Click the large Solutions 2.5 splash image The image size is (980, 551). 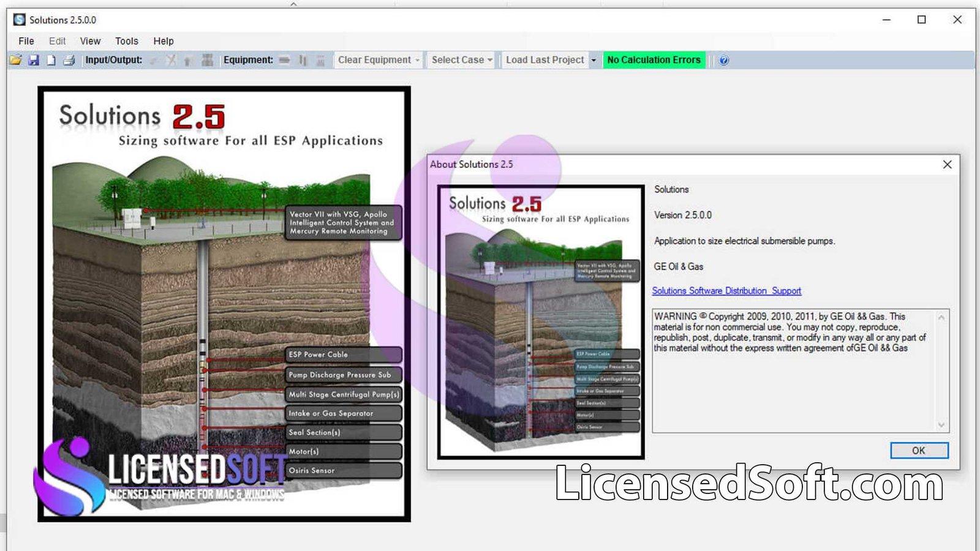point(224,304)
